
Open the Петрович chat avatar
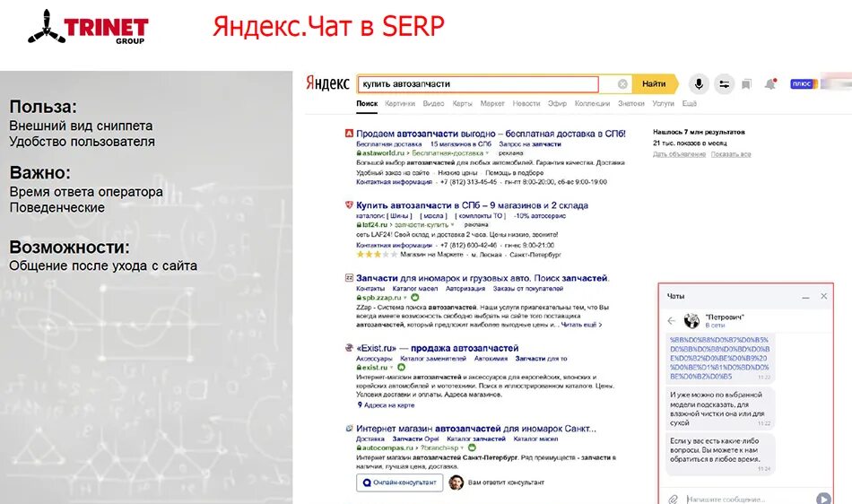tap(691, 320)
